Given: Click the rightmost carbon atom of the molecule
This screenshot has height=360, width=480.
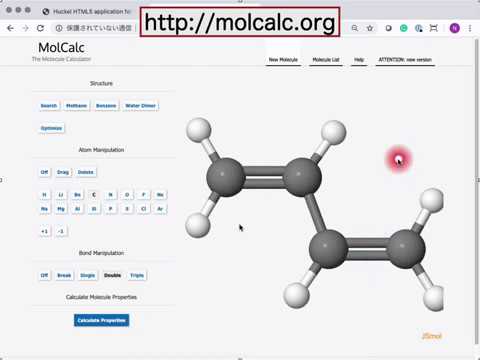Looking at the screenshot, I should point(406,249).
